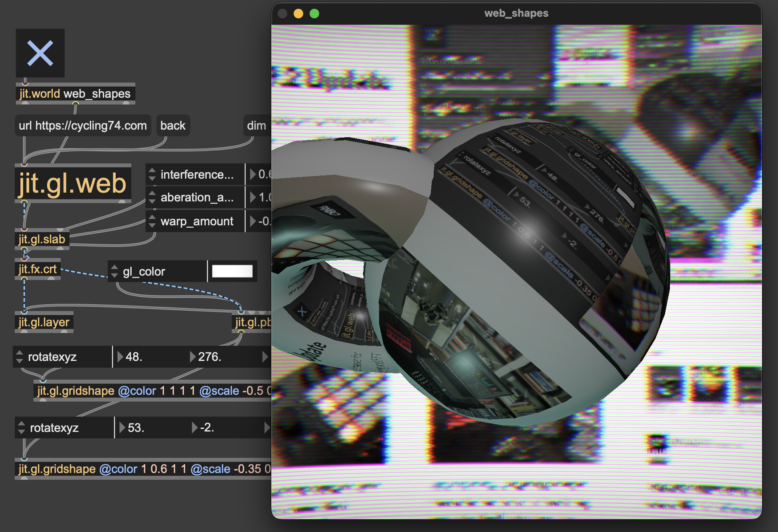Select the jit.fx.crt object

(x=38, y=269)
